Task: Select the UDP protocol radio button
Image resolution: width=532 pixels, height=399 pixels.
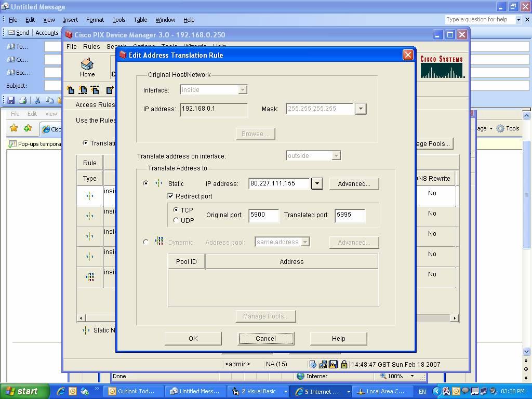Action: [x=176, y=221]
